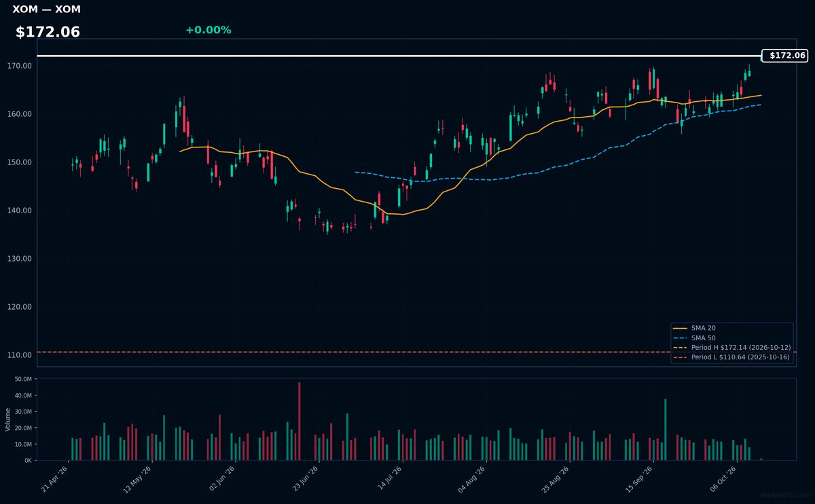Viewport: 815px width, 504px height.
Task: Click the 12 May '26 date label
Action: coord(139,479)
